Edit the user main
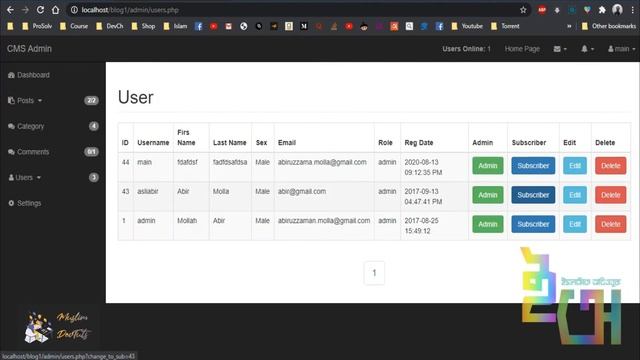 [x=575, y=166]
